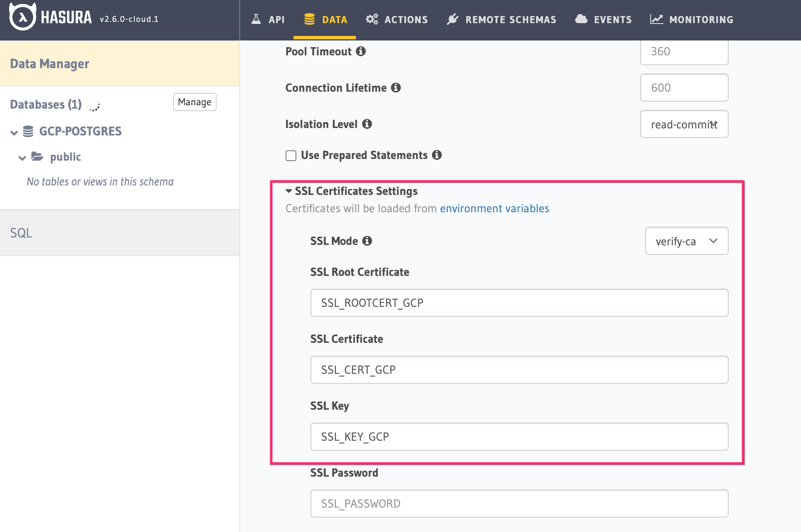This screenshot has height=532, width=801.
Task: Open the SQL sidebar section
Action: tap(21, 233)
